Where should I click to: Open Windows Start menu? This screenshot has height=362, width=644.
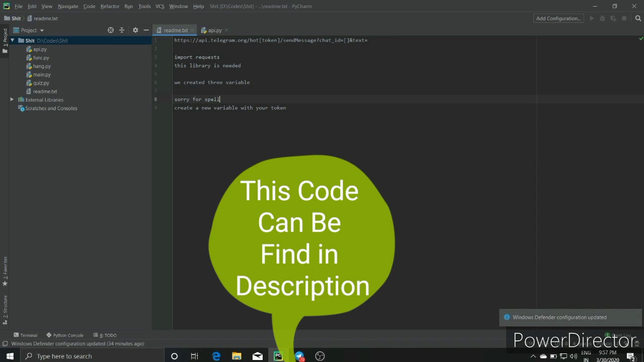pyautogui.click(x=10, y=356)
